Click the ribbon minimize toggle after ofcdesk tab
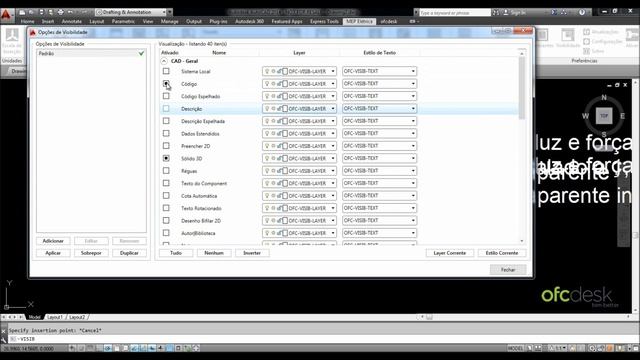This screenshot has width=640, height=360. [x=413, y=21]
